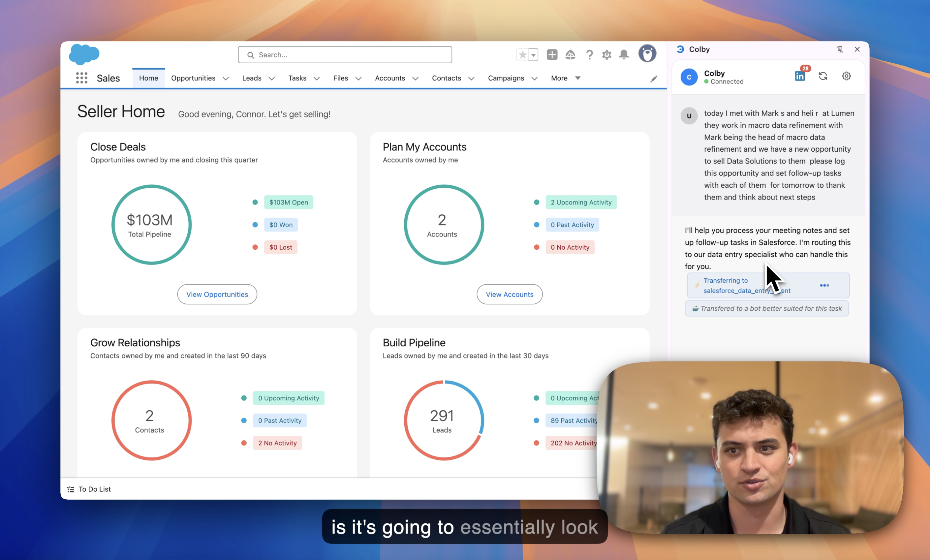The height and width of the screenshot is (560, 930).
Task: Expand the Campaigns tab chevron
Action: pyautogui.click(x=534, y=78)
